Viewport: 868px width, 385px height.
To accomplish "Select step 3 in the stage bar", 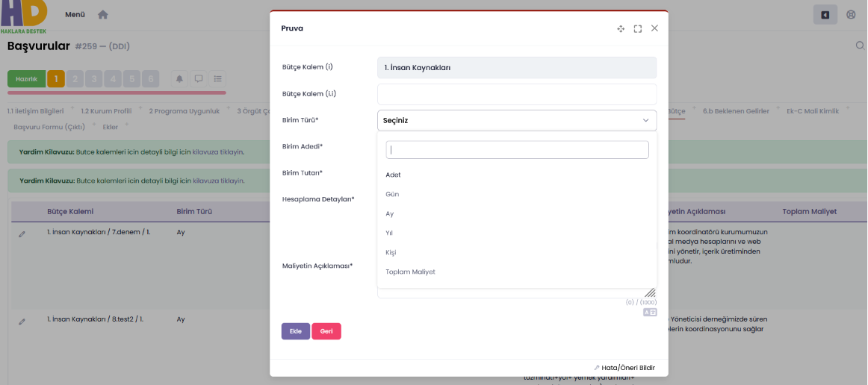I will click(x=93, y=79).
